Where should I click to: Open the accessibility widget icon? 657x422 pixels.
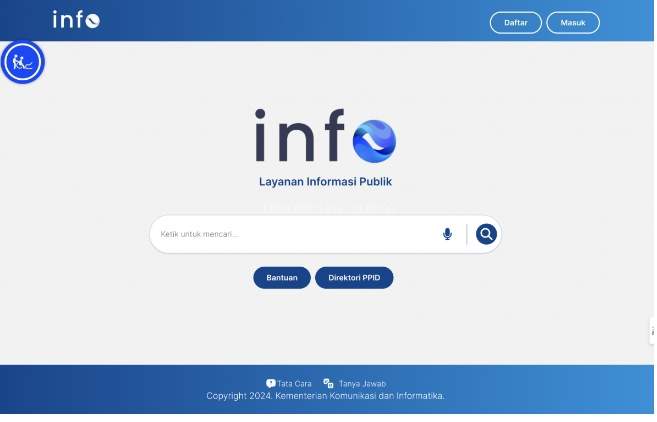(23, 63)
